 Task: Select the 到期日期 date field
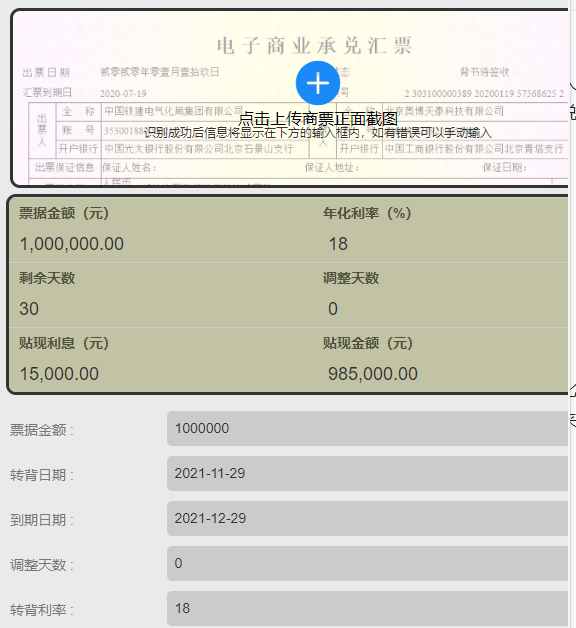pos(367,518)
